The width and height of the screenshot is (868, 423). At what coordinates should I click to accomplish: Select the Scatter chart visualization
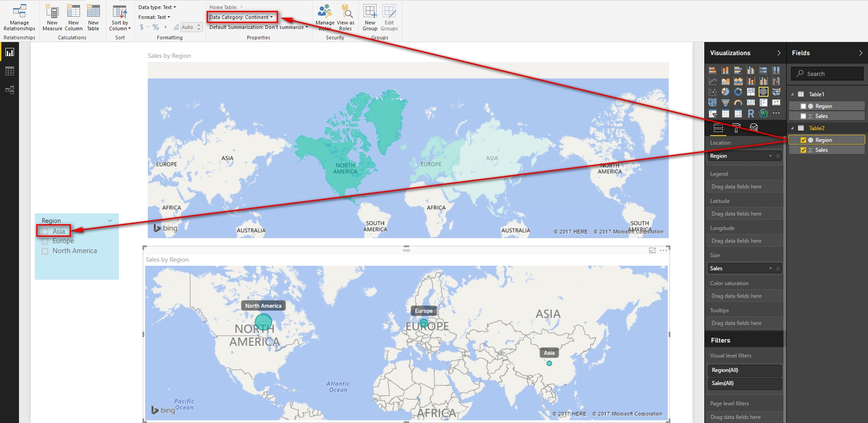click(x=712, y=92)
